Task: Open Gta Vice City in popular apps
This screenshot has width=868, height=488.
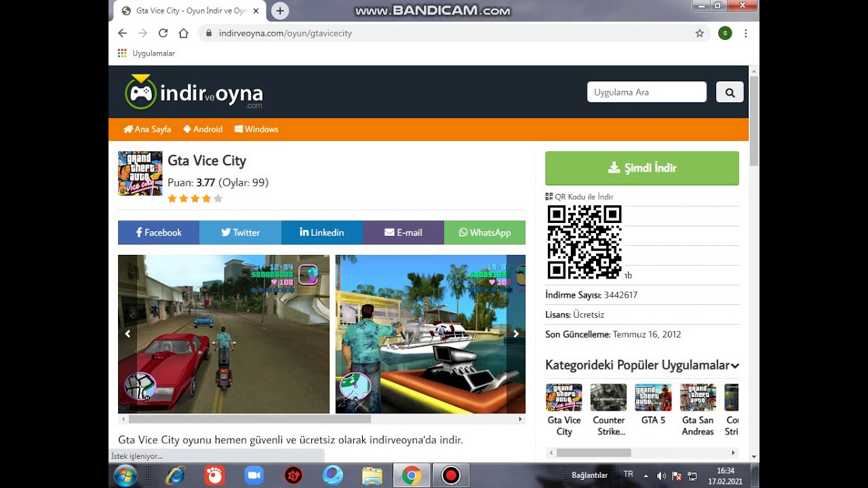Action: (564, 410)
